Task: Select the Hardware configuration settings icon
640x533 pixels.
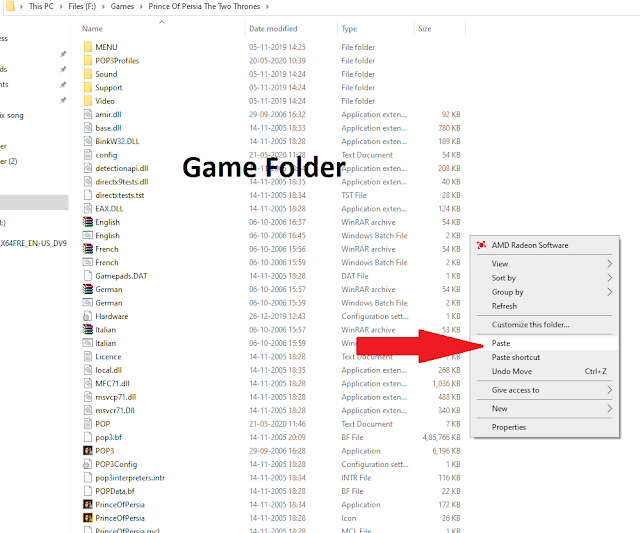Action: coord(88,316)
